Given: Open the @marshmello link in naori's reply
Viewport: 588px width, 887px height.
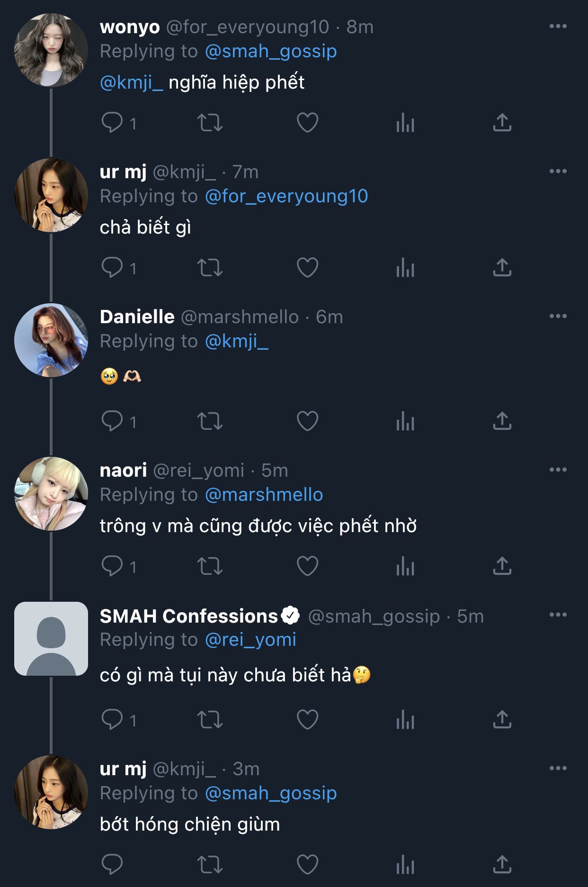Looking at the screenshot, I should 264,495.
